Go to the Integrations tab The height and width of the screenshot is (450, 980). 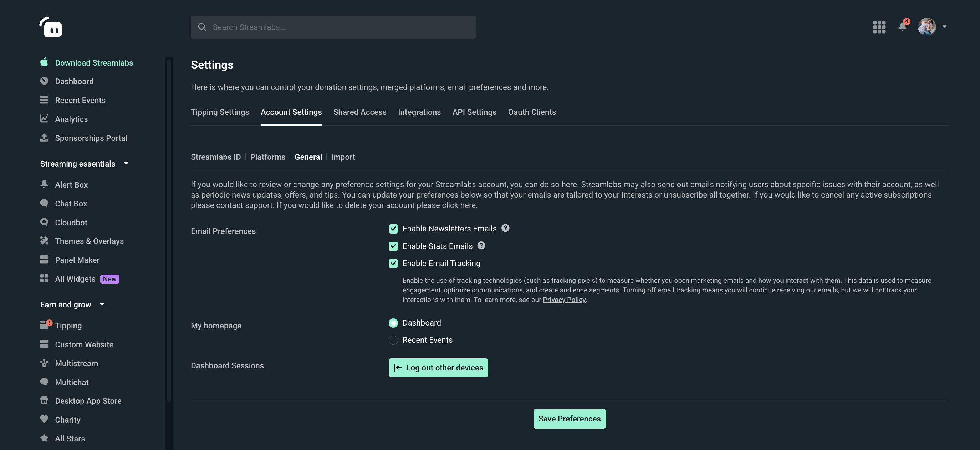[x=419, y=112]
